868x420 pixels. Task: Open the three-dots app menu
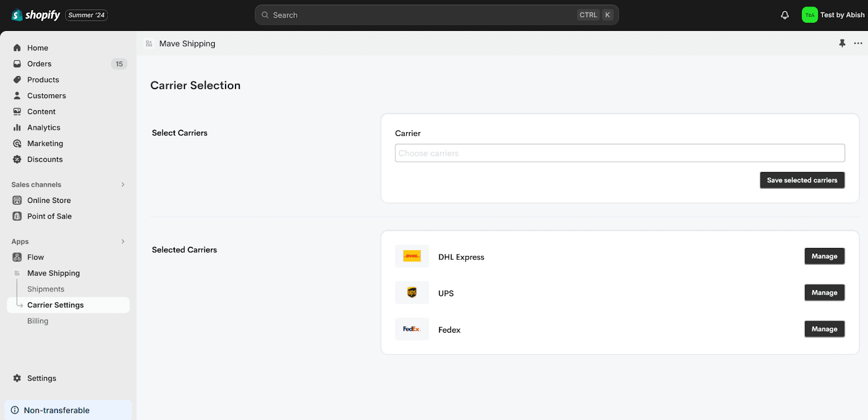click(858, 43)
